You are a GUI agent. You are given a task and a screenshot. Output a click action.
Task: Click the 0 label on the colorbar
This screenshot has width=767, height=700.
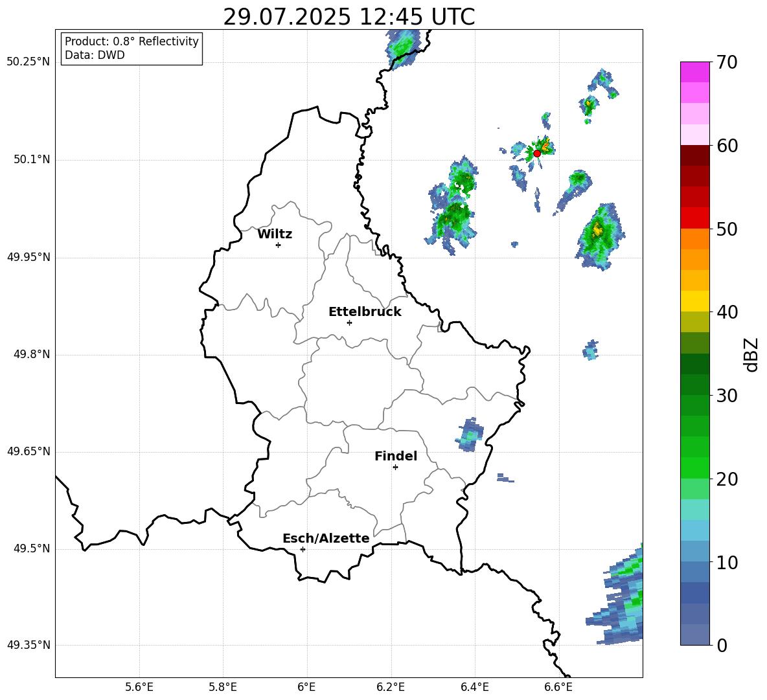[722, 645]
